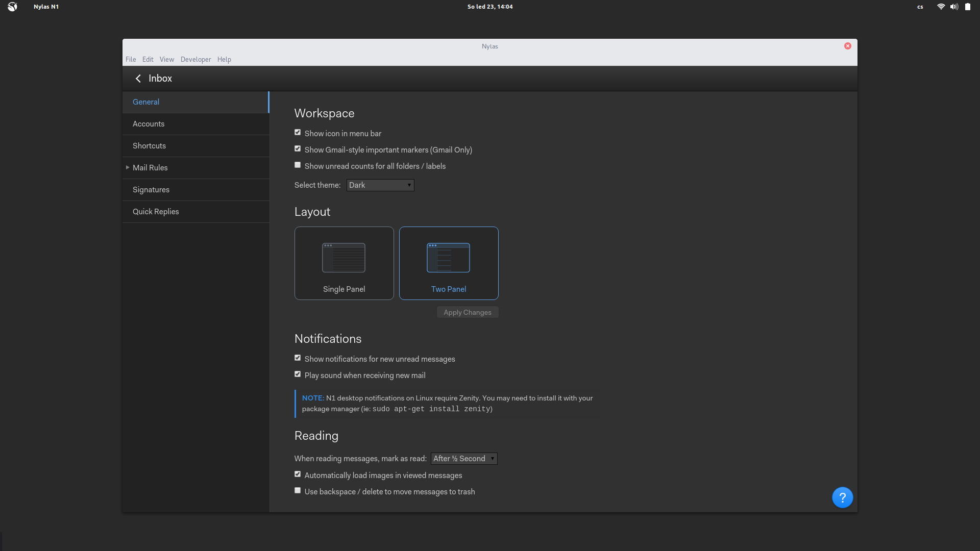The height and width of the screenshot is (551, 980).
Task: Switch to the General preferences tab
Action: tap(195, 102)
